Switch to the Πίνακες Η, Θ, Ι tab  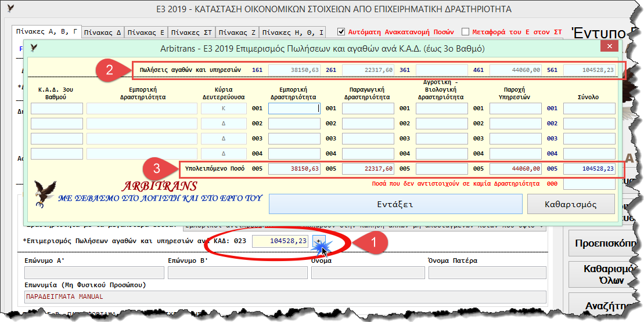coord(293,32)
